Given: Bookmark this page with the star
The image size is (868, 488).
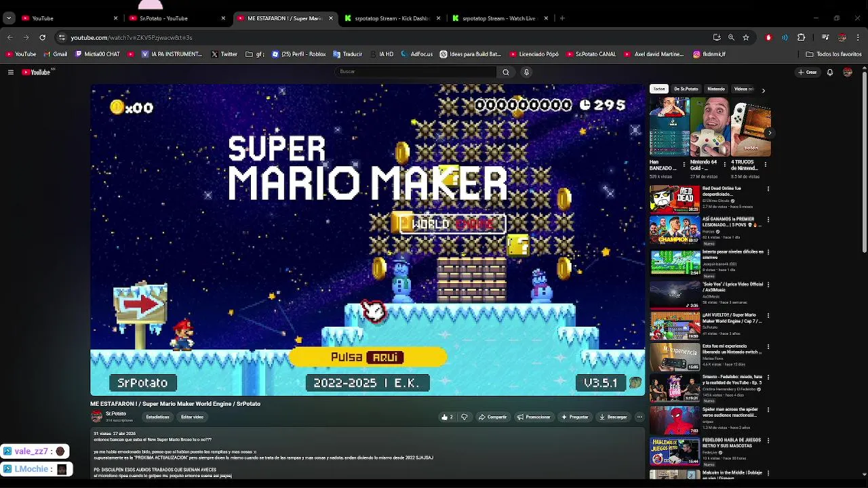Looking at the screenshot, I should pos(746,37).
